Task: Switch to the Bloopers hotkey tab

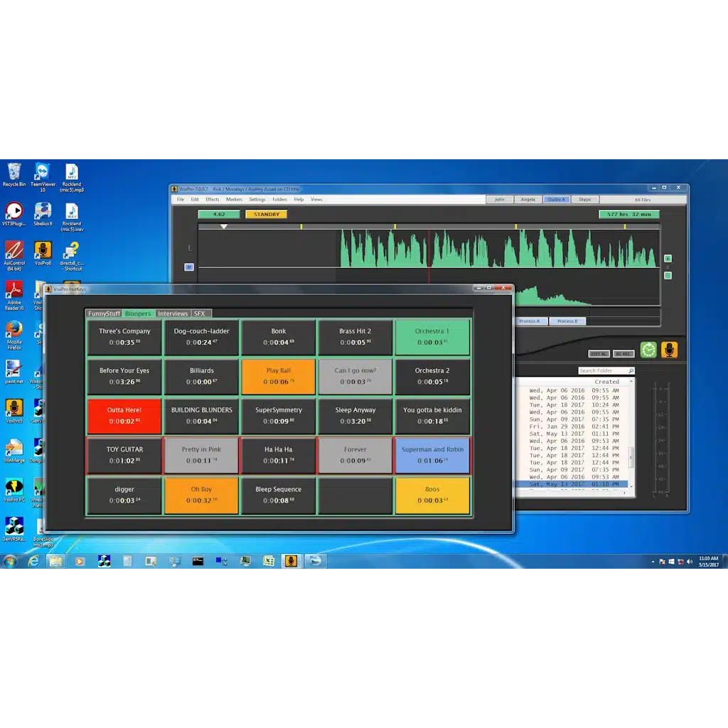Action: click(x=138, y=314)
